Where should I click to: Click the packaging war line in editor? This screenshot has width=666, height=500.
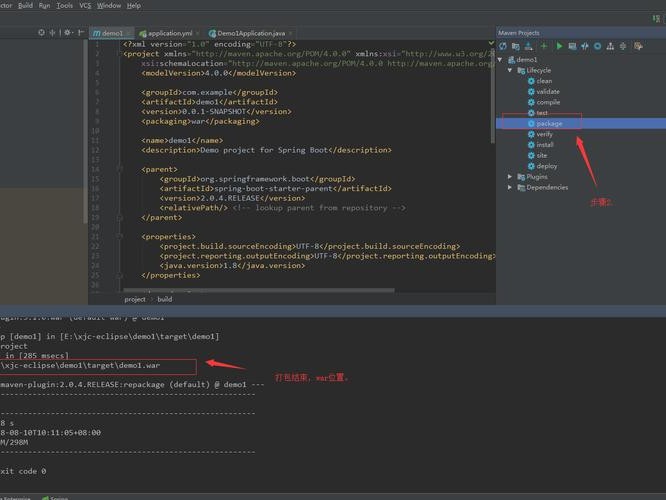200,121
